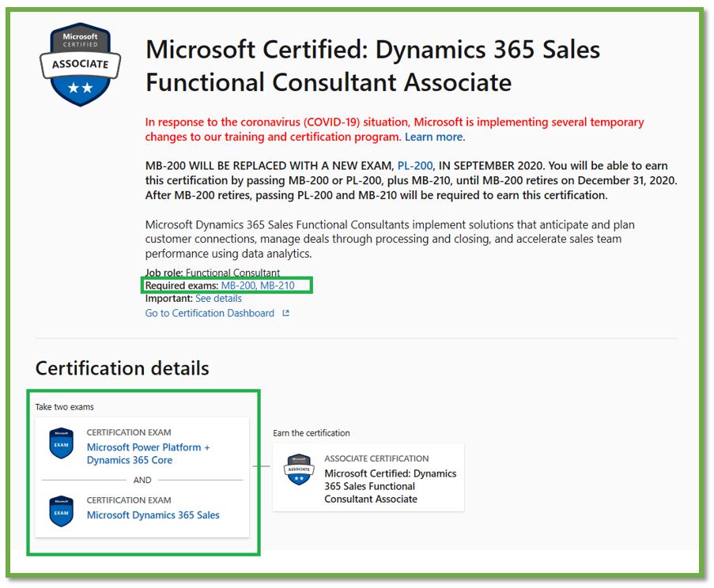The height and width of the screenshot is (588, 714).
Task: Open the MB-200 required exam link
Action: coord(238,285)
